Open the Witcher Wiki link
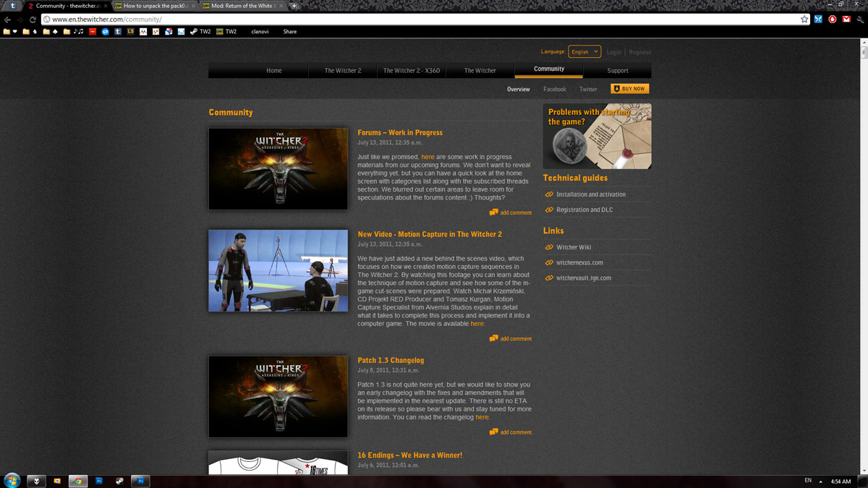This screenshot has height=488, width=868. click(x=574, y=247)
